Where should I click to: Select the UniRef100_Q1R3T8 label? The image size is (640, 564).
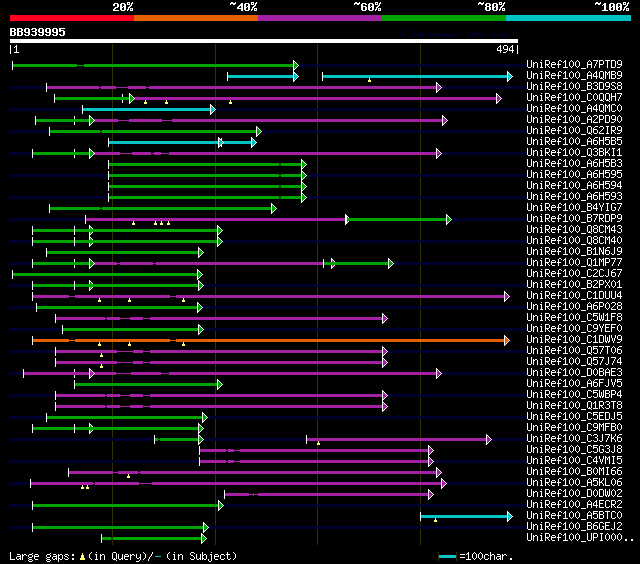tap(574, 406)
